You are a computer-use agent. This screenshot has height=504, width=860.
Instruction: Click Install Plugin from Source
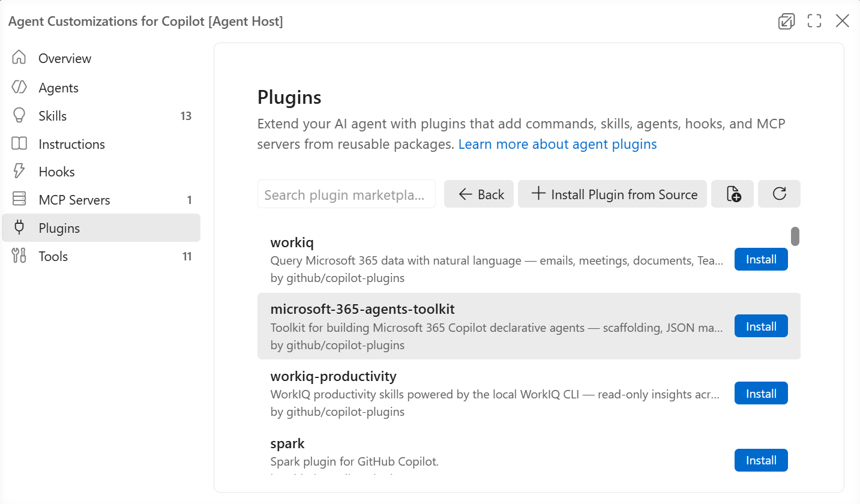pyautogui.click(x=612, y=194)
